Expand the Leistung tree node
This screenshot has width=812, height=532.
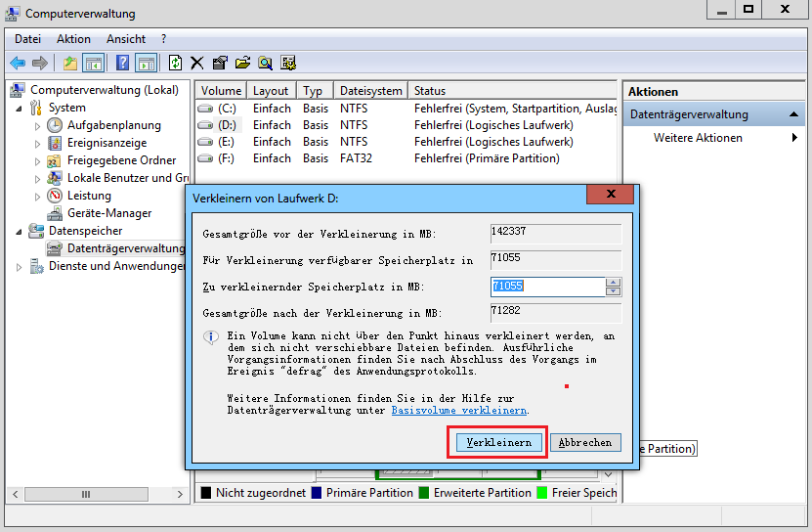[37, 197]
